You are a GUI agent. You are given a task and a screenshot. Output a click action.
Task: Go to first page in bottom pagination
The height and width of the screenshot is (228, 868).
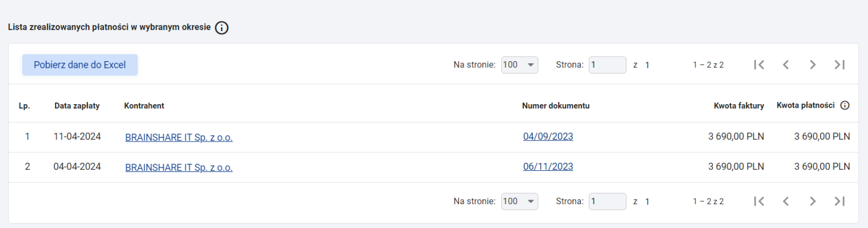tap(759, 201)
